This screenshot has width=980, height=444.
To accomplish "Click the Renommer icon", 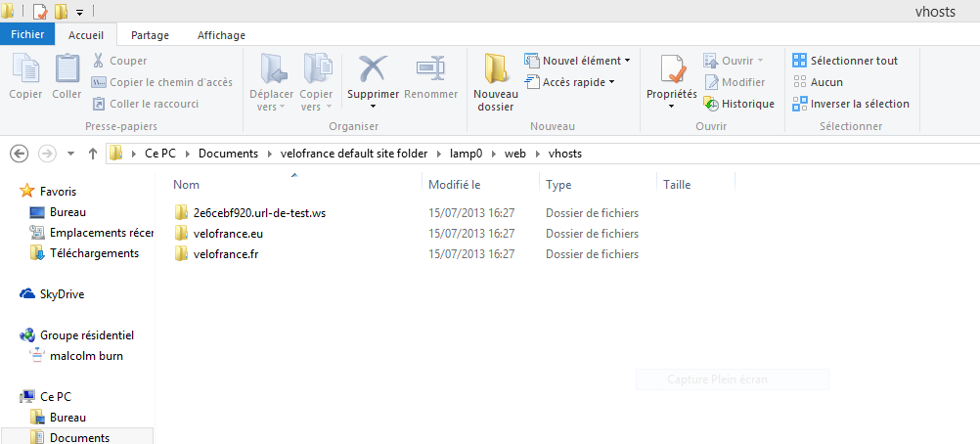I will (x=430, y=68).
